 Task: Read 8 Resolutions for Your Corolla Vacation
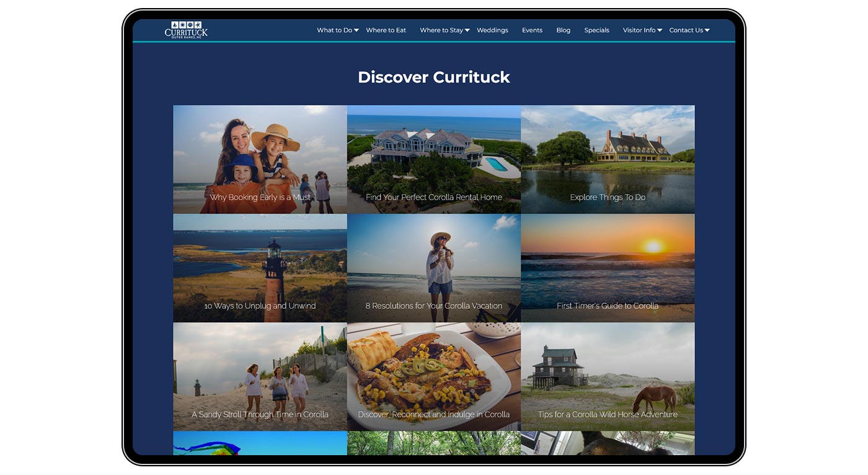(x=434, y=268)
